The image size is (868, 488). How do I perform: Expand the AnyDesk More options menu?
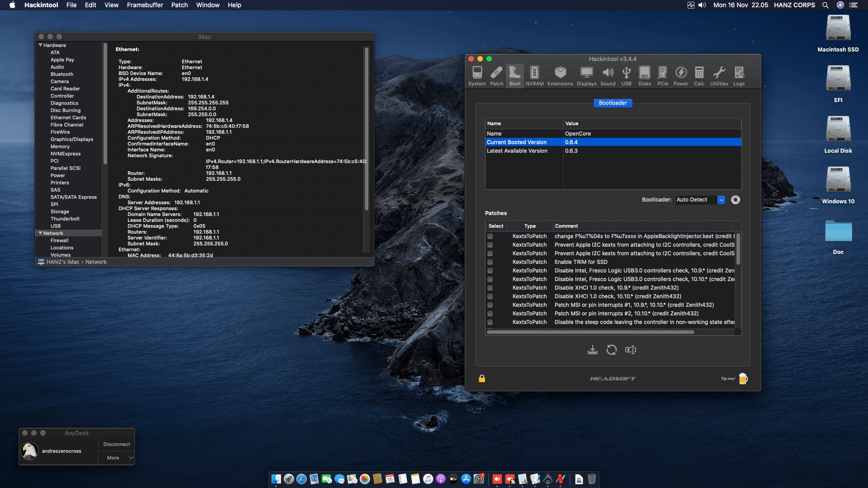click(x=116, y=458)
